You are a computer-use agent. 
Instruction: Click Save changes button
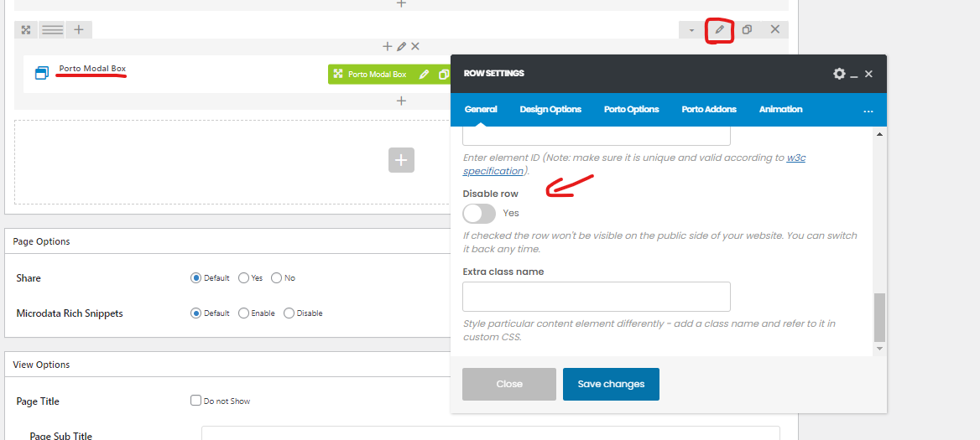(x=611, y=384)
